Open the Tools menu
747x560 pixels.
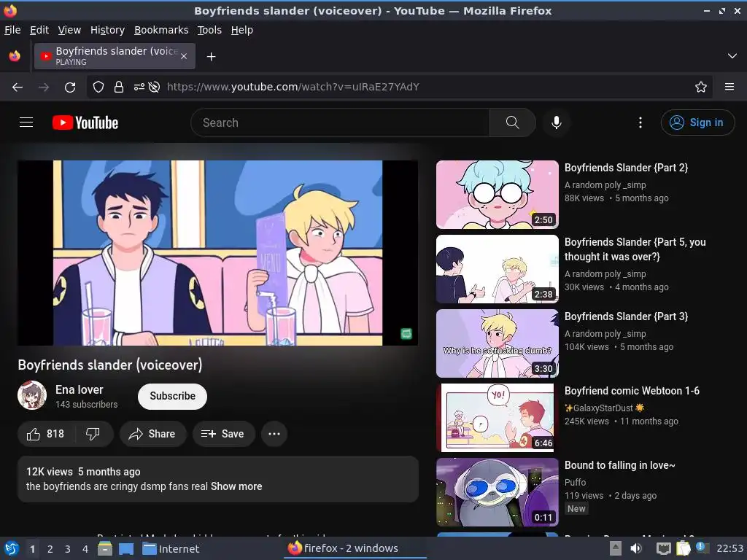click(x=209, y=30)
